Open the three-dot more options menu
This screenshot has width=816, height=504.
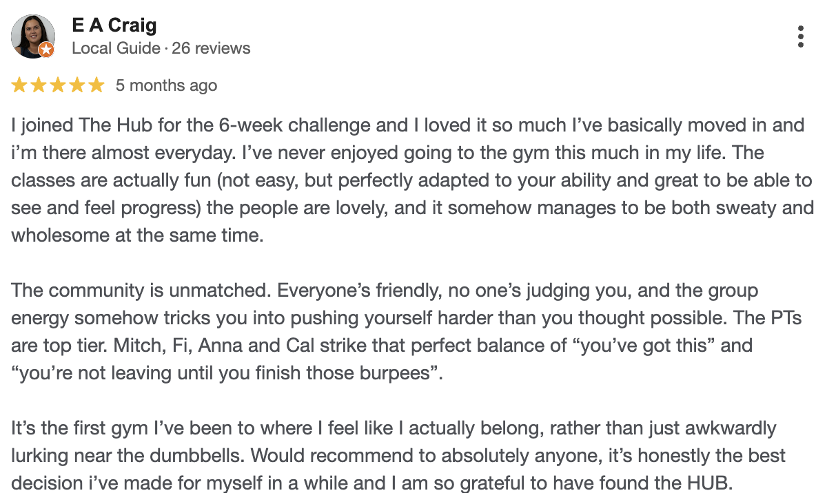point(800,36)
